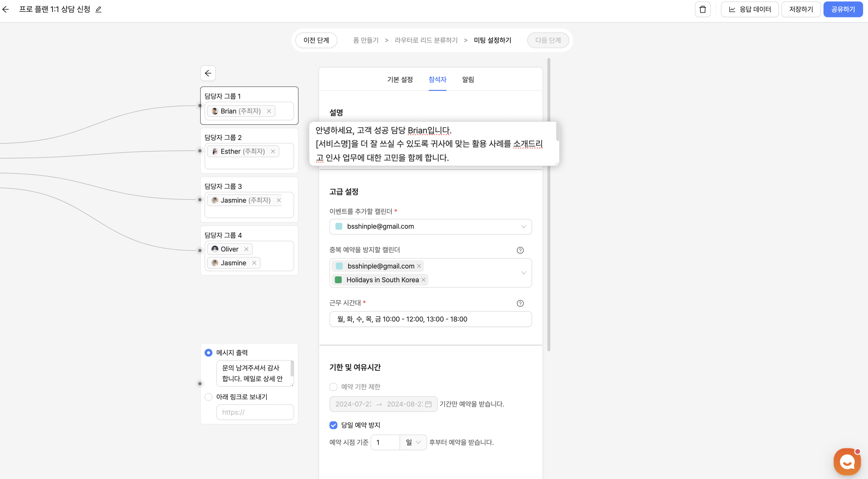Open the help icon for 근무 시간대
This screenshot has height=479, width=868.
click(x=520, y=303)
